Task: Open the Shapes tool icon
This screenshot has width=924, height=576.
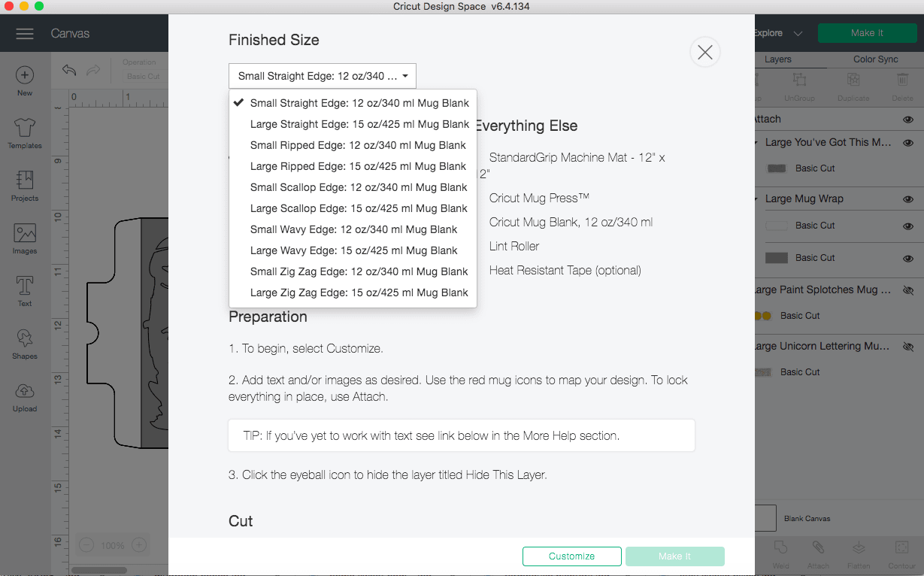Action: tap(25, 344)
